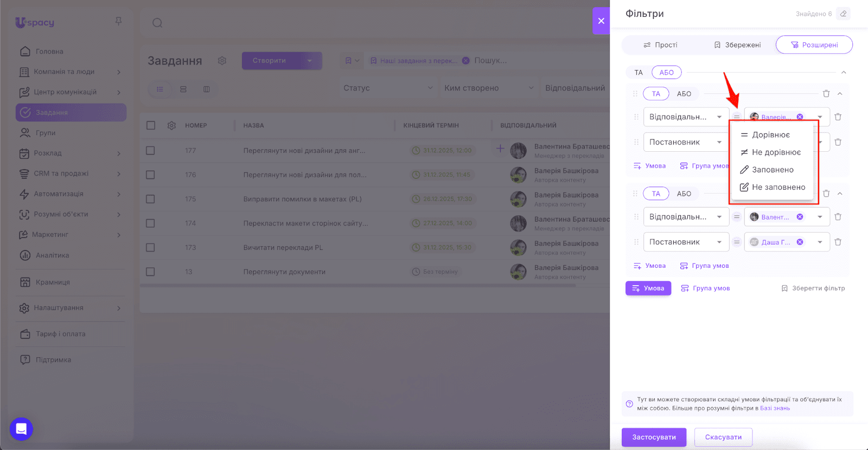The image size is (868, 450).
Task: Switch to Збережені filters tab
Action: coord(737,45)
